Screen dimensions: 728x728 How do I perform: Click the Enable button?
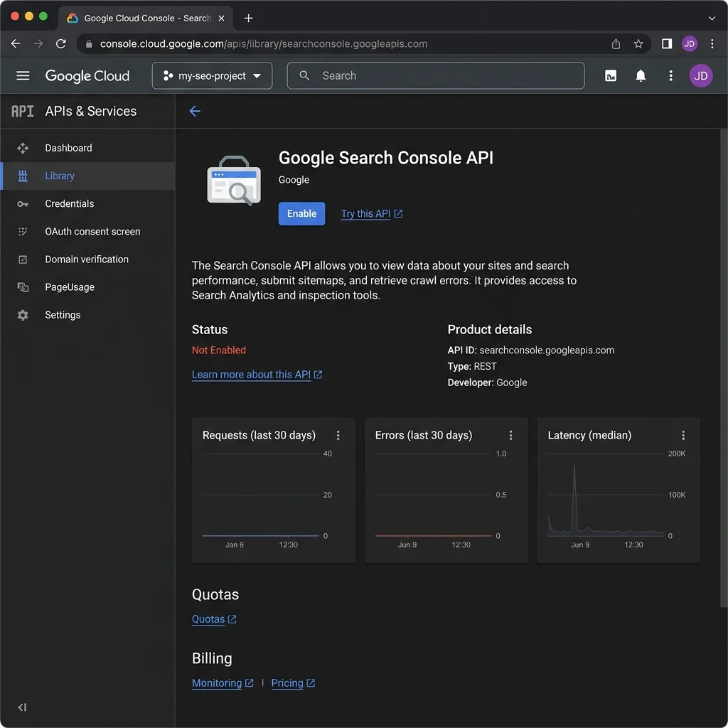tap(301, 213)
